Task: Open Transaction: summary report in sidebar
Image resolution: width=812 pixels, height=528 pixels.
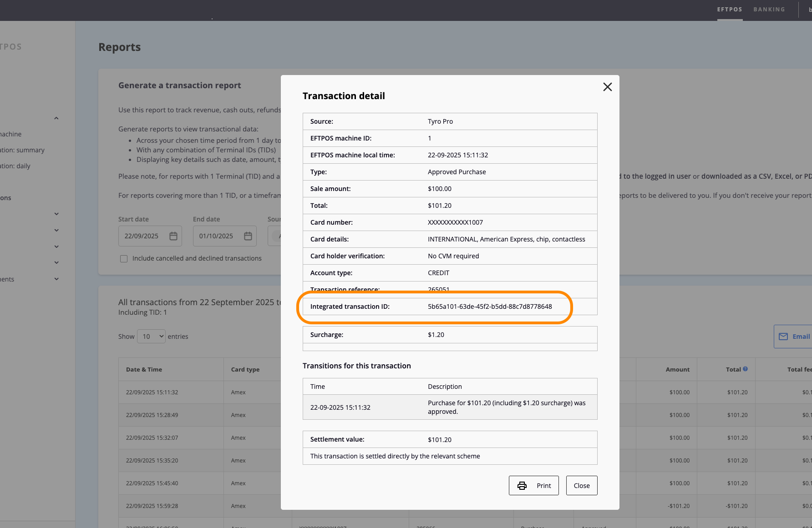Action: click(22, 150)
